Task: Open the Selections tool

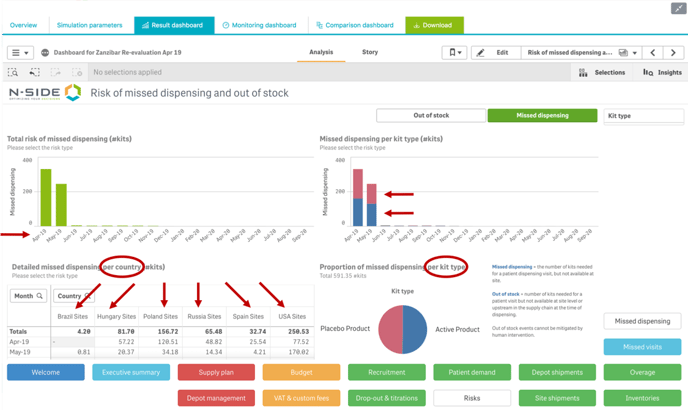Action: pos(602,73)
